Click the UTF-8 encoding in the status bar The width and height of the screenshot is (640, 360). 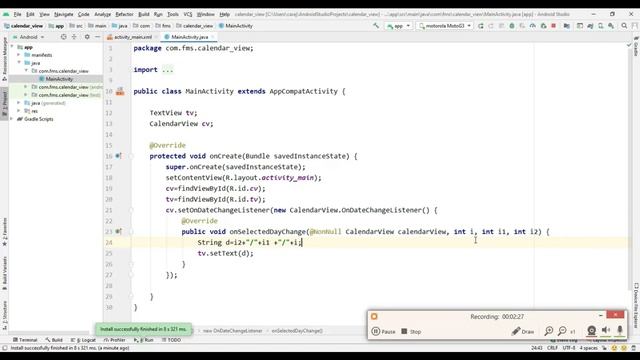pyautogui.click(x=569, y=348)
